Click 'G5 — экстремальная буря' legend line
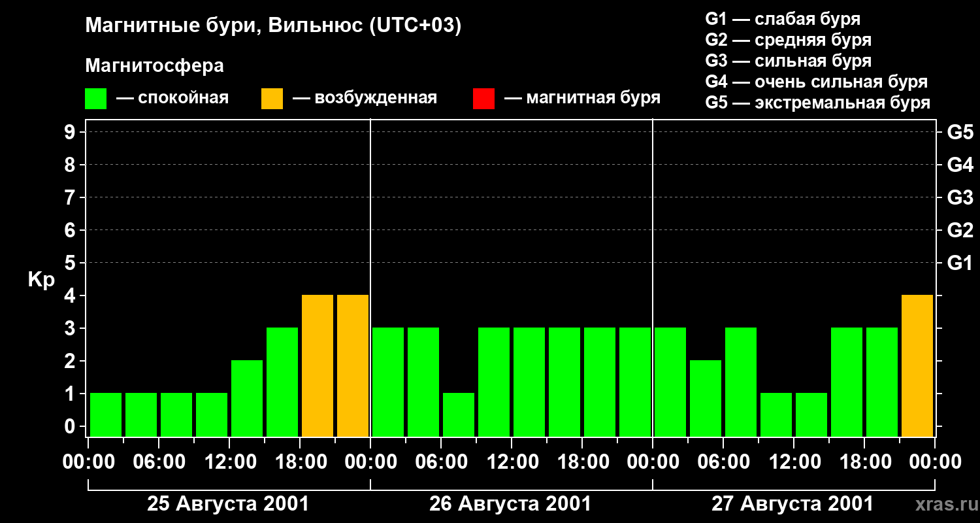The width and height of the screenshot is (980, 523). 817,103
